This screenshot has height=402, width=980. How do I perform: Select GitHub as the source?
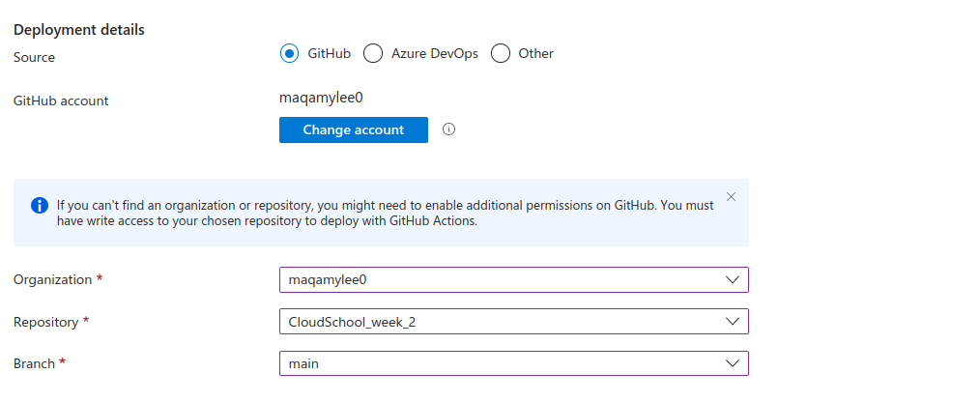(x=289, y=54)
